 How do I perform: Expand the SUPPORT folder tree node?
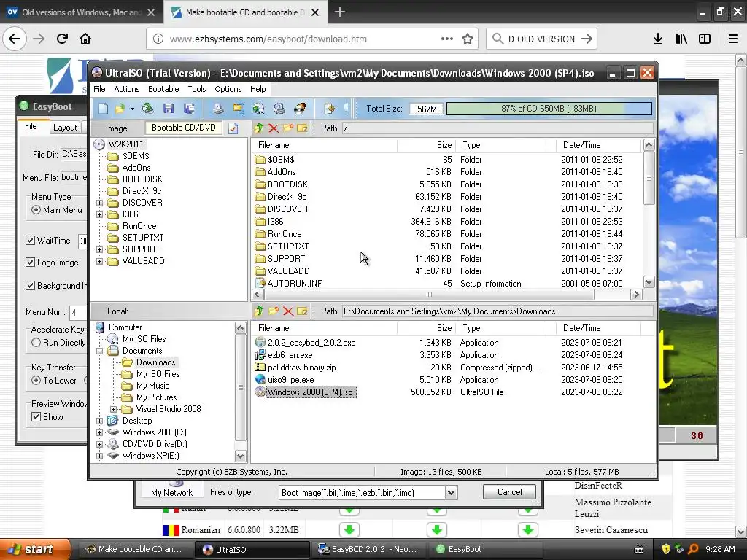(99, 249)
